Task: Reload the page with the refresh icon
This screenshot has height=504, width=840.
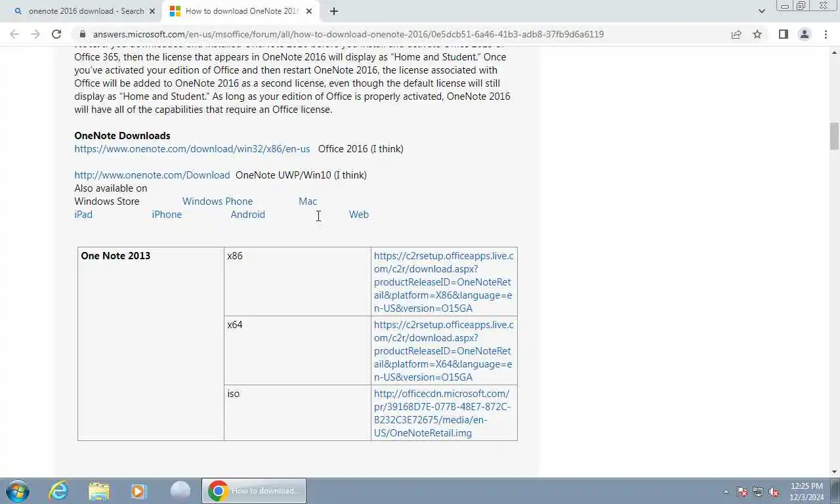Action: point(56,34)
